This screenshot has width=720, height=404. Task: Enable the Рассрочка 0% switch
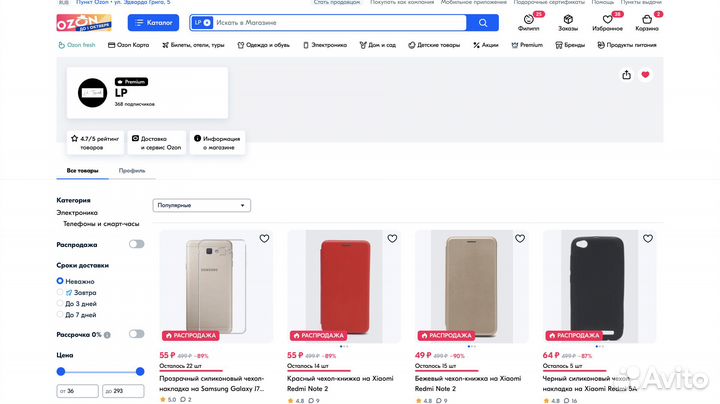pyautogui.click(x=136, y=334)
